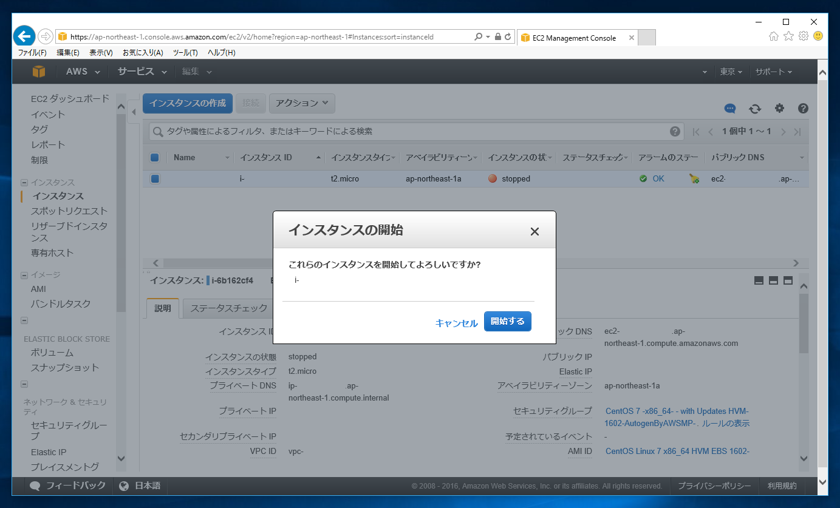The height and width of the screenshot is (508, 840).
Task: Open the ファイル(F) menu
Action: (32, 53)
